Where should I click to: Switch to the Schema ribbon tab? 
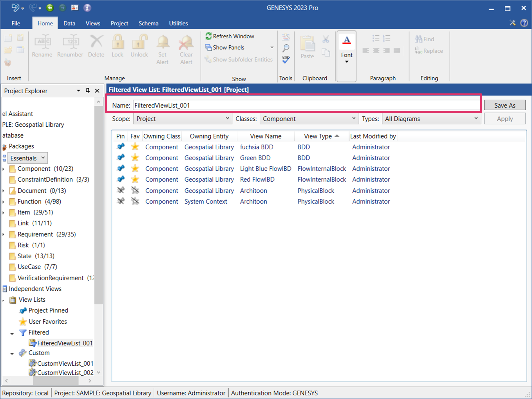click(148, 23)
